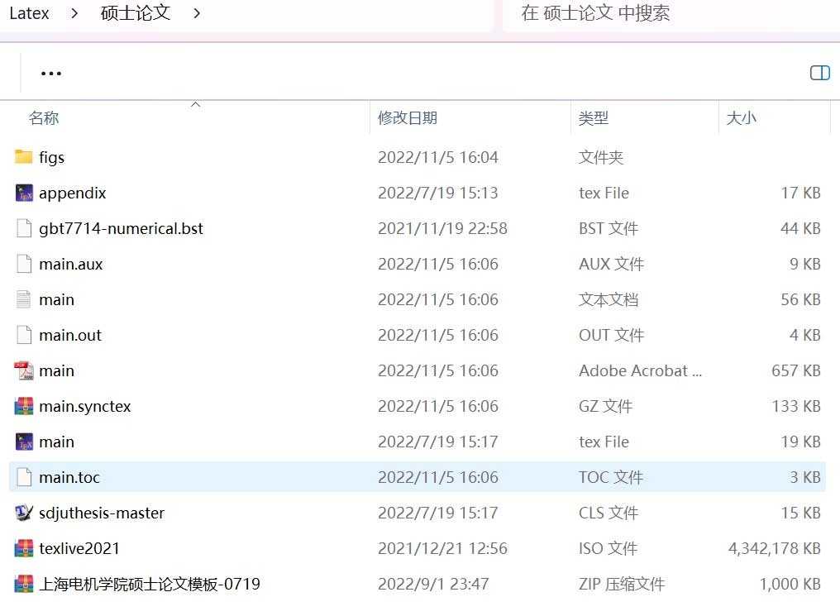Click the search box for 硕士论文
This screenshot has width=840, height=616.
(x=661, y=13)
